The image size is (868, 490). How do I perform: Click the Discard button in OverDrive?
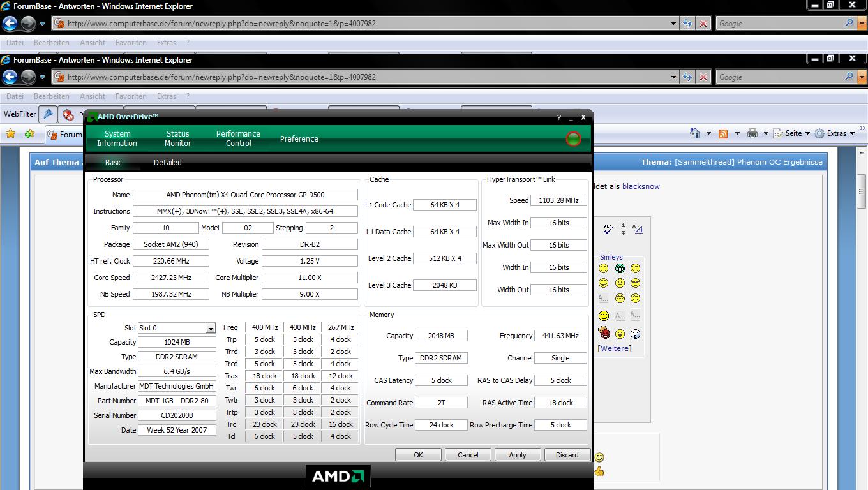567,455
